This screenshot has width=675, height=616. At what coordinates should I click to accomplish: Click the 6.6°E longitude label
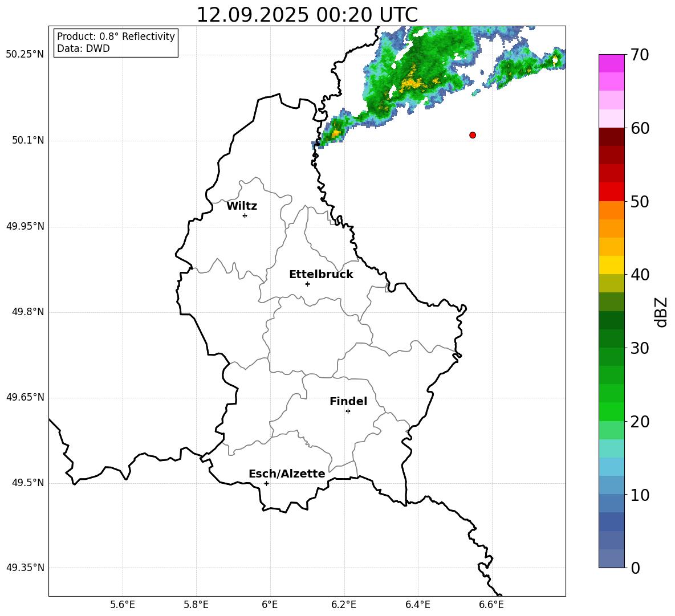[491, 605]
